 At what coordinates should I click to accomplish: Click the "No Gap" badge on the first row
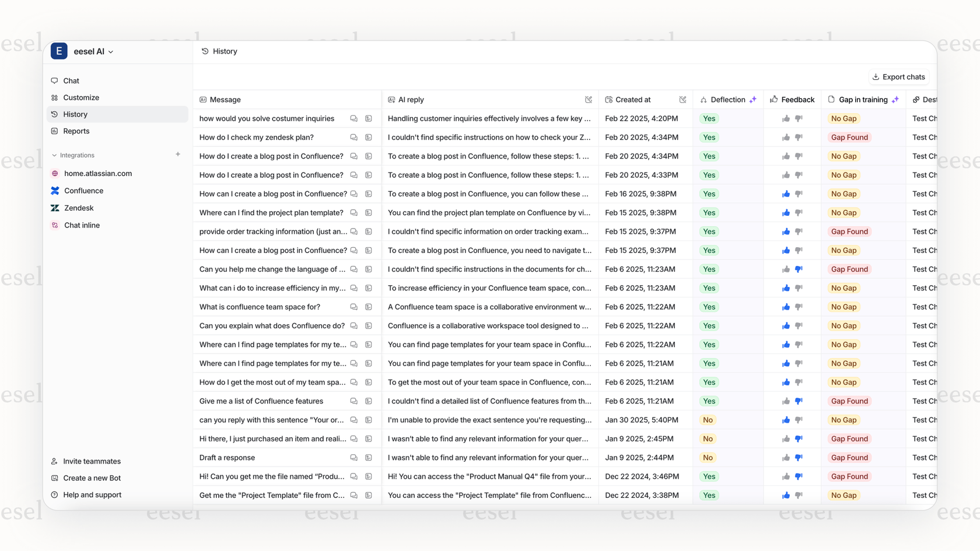[843, 118]
